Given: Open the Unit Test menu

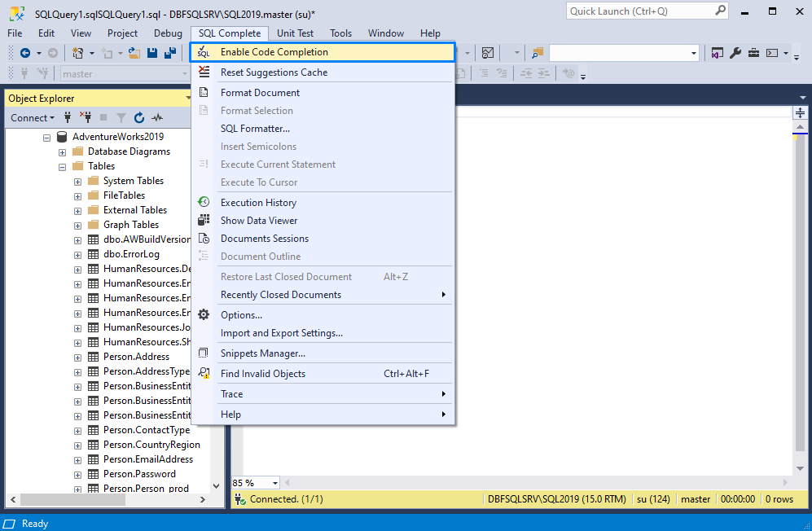Looking at the screenshot, I should 295,33.
